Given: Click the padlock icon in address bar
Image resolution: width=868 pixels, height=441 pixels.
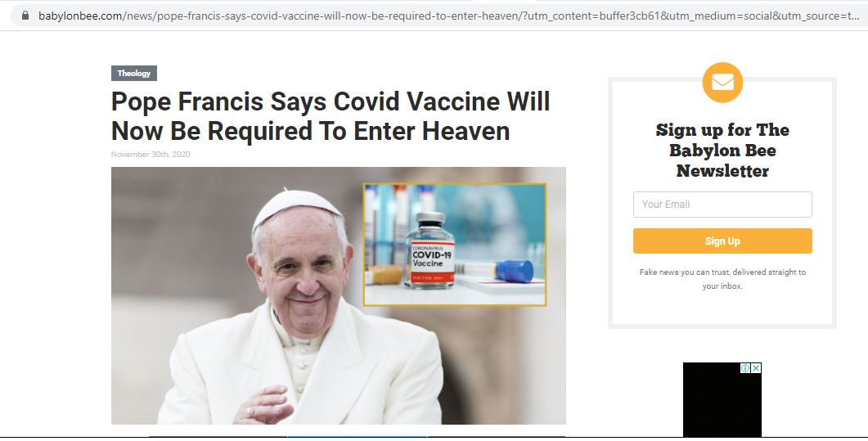Looking at the screenshot, I should pyautogui.click(x=25, y=16).
